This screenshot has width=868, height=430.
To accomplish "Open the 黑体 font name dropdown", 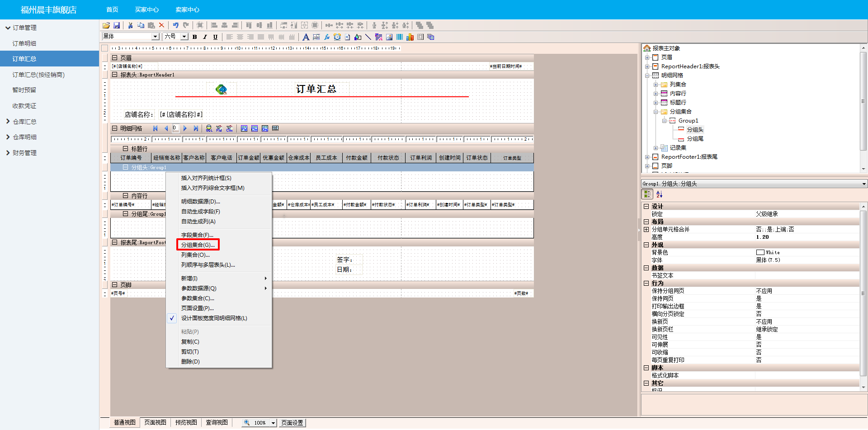I will 155,37.
